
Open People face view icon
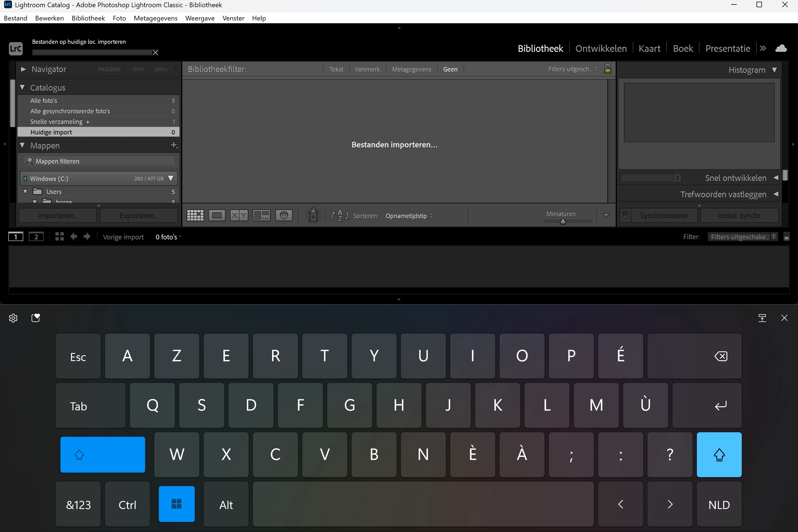coord(284,216)
